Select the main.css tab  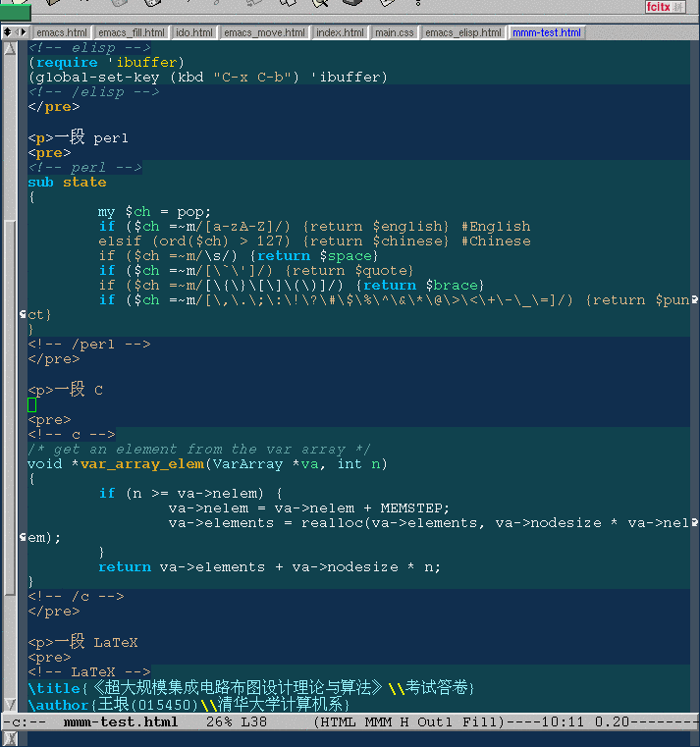click(x=395, y=32)
